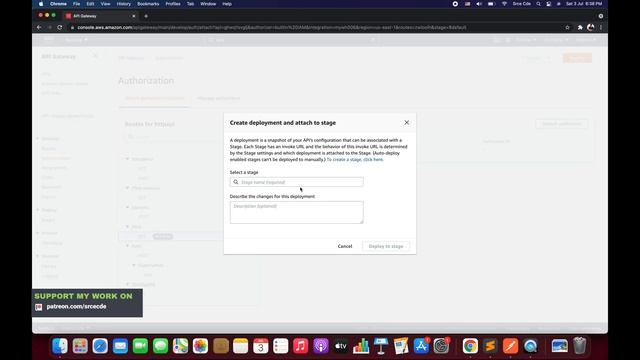The image size is (640, 360).
Task: Cancel the create deployment dialog
Action: (345, 246)
